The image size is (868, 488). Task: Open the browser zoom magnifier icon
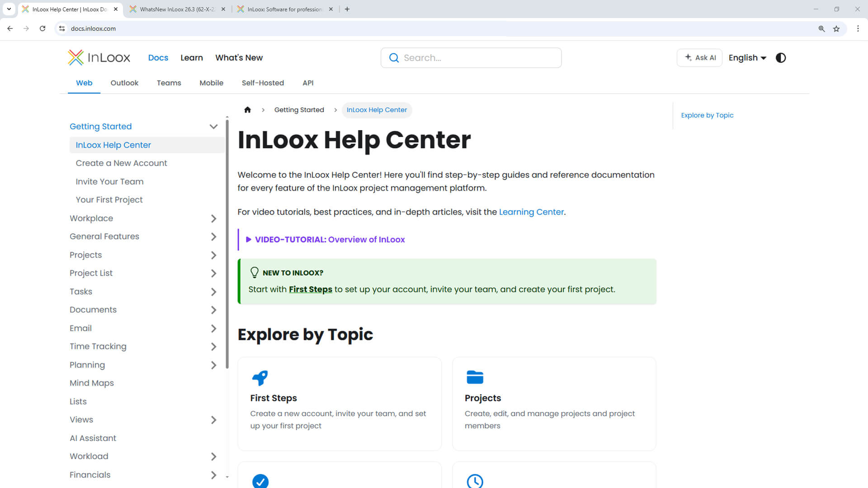(821, 28)
